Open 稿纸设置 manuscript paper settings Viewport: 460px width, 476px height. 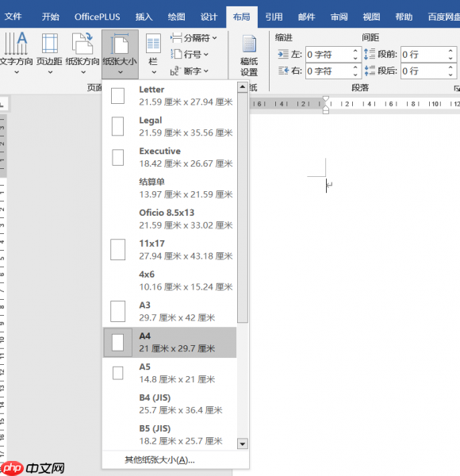pos(249,56)
